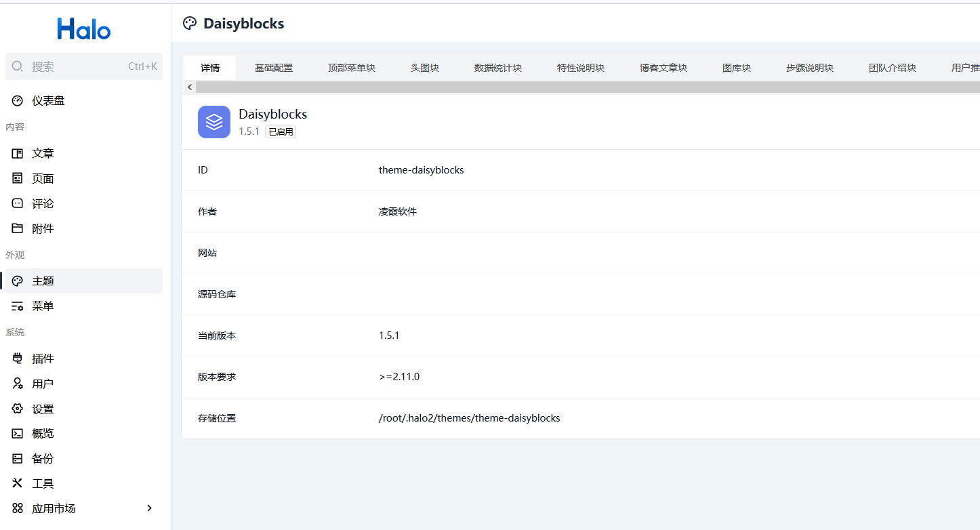This screenshot has width=980, height=530.
Task: Click the 应用市场 grid icon
Action: [18, 509]
